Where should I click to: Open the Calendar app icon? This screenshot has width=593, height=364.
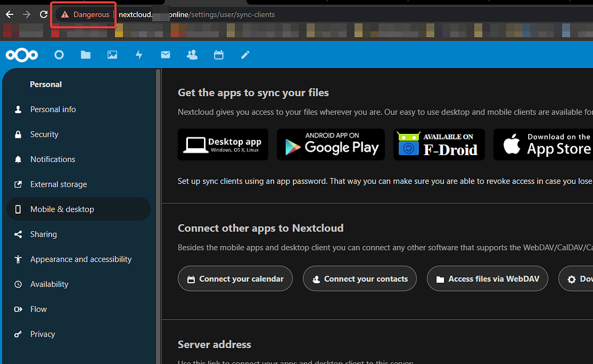click(219, 55)
